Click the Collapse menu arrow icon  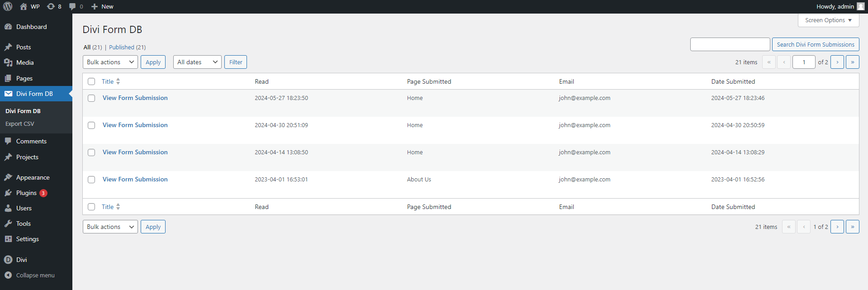click(x=8, y=275)
